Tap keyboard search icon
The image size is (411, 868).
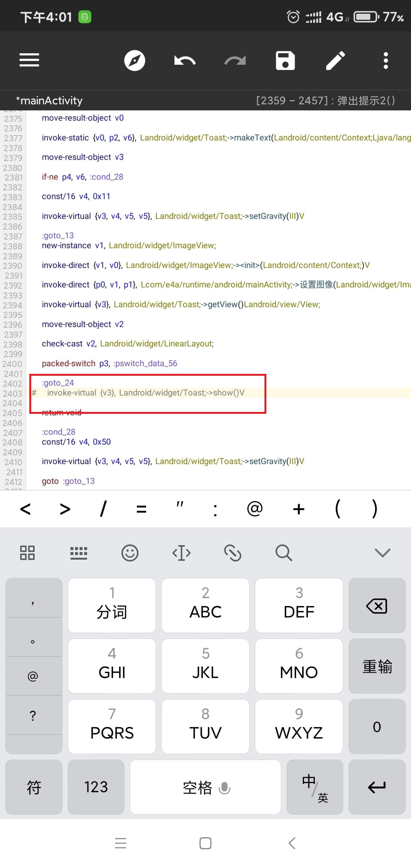[x=284, y=553]
